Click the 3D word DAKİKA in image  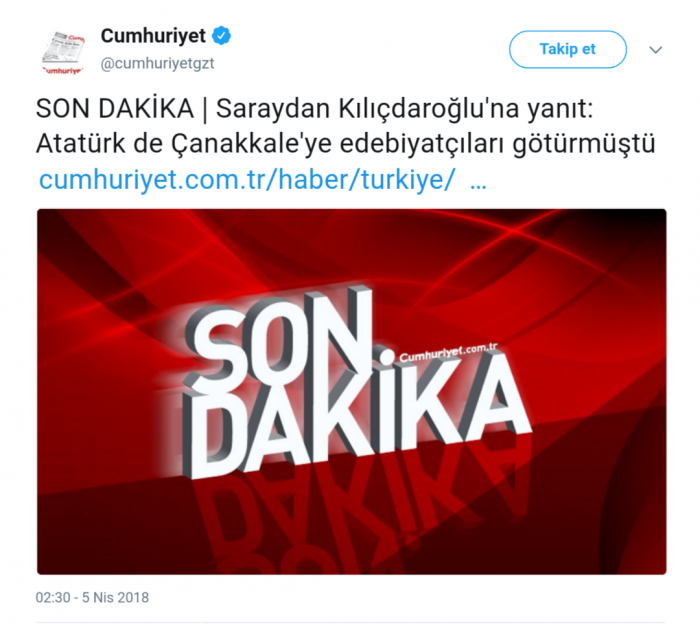click(353, 417)
